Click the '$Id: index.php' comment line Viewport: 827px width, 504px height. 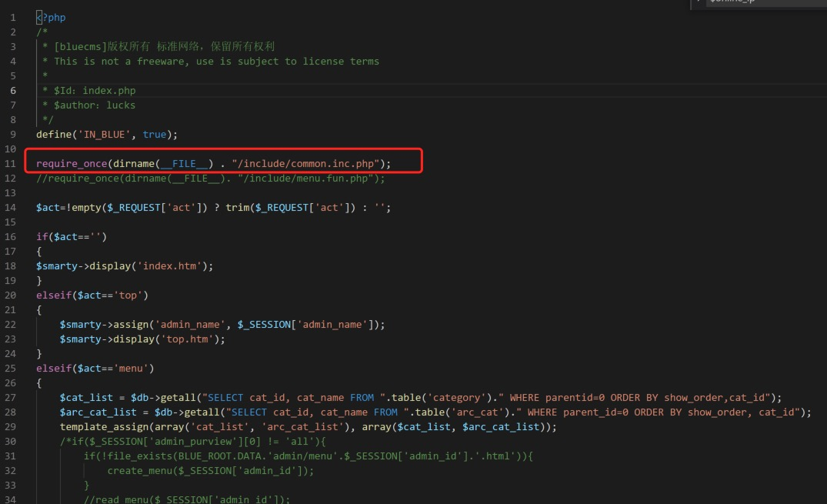[89, 91]
